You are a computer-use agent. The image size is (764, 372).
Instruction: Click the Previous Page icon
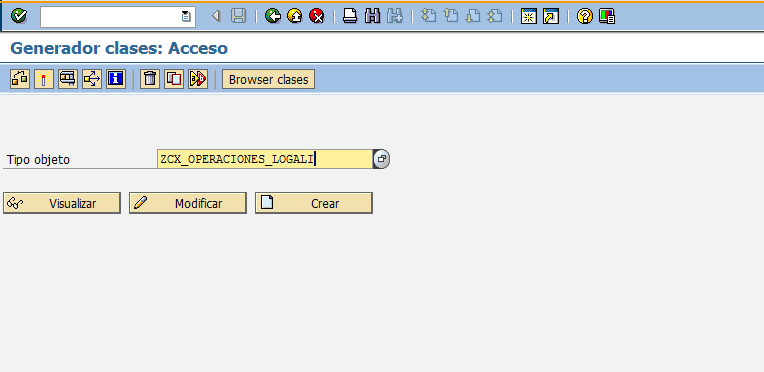[451, 17]
